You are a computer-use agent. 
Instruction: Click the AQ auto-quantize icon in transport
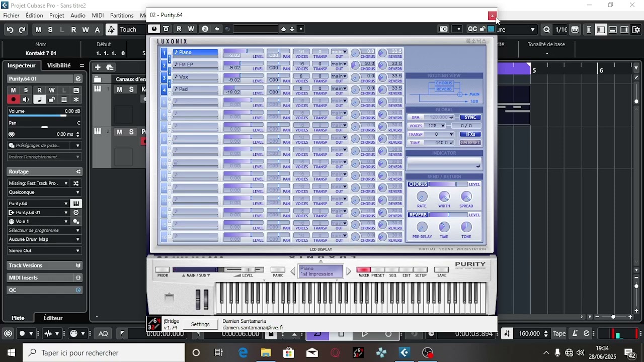click(x=103, y=333)
